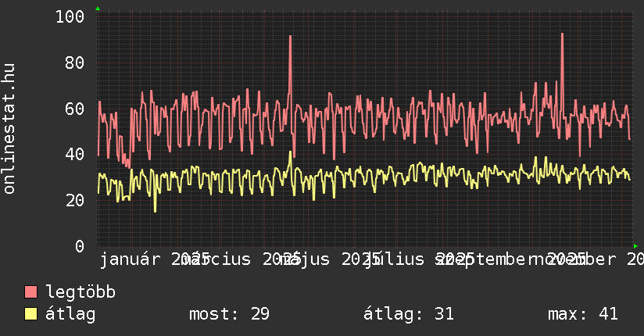The width and height of the screenshot is (644, 336).
Task: Click the tallest red spike near November
Action: (x=562, y=34)
